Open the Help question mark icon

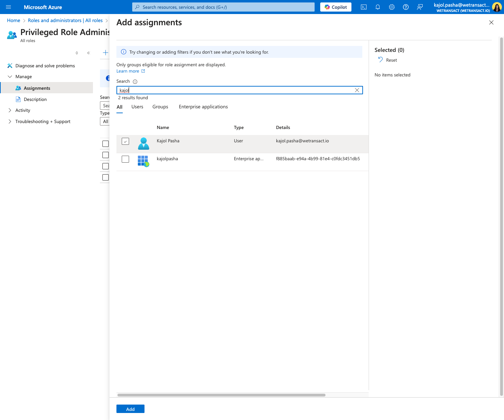pyautogui.click(x=406, y=7)
